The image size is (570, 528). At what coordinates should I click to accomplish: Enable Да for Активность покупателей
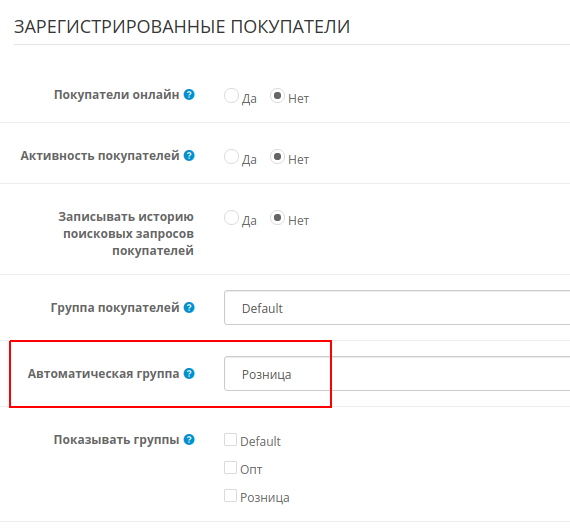pyautogui.click(x=231, y=157)
